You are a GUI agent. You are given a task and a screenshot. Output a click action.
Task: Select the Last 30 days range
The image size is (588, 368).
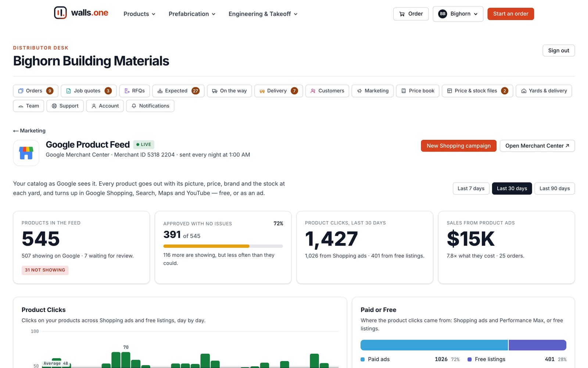point(512,188)
